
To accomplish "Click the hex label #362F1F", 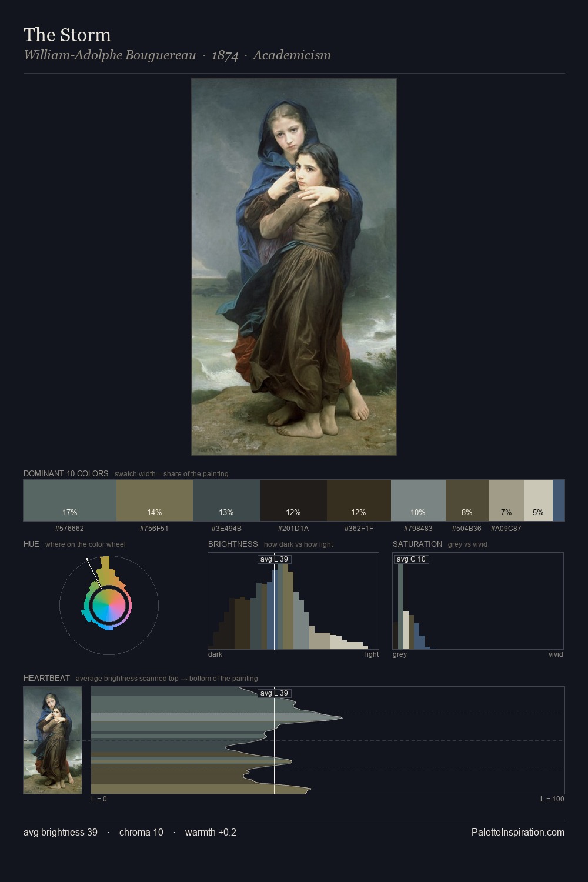I will coord(359,529).
